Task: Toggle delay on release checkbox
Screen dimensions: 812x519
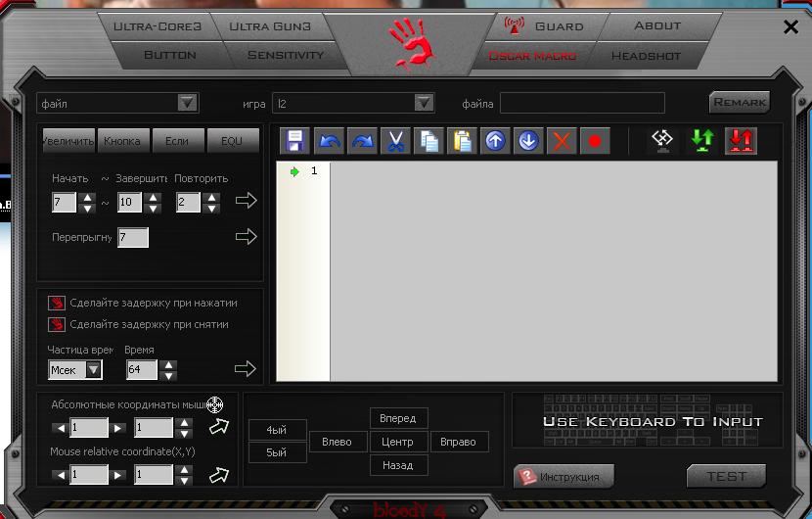Action: pyautogui.click(x=57, y=324)
